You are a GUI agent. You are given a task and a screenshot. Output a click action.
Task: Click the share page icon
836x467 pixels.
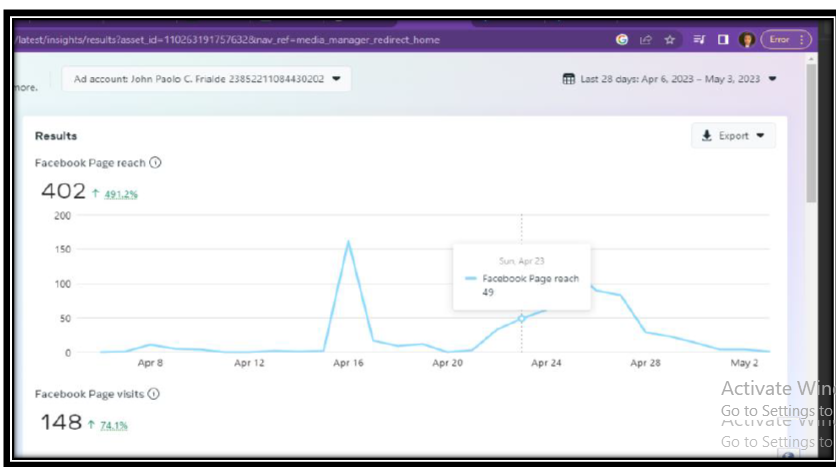(646, 39)
